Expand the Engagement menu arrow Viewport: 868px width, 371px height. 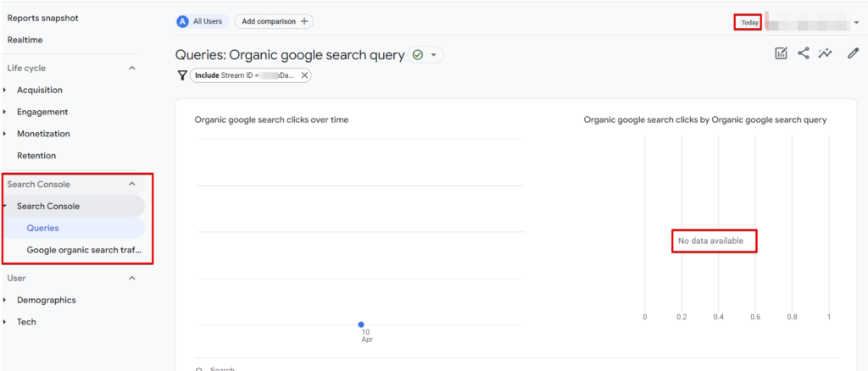tap(5, 112)
